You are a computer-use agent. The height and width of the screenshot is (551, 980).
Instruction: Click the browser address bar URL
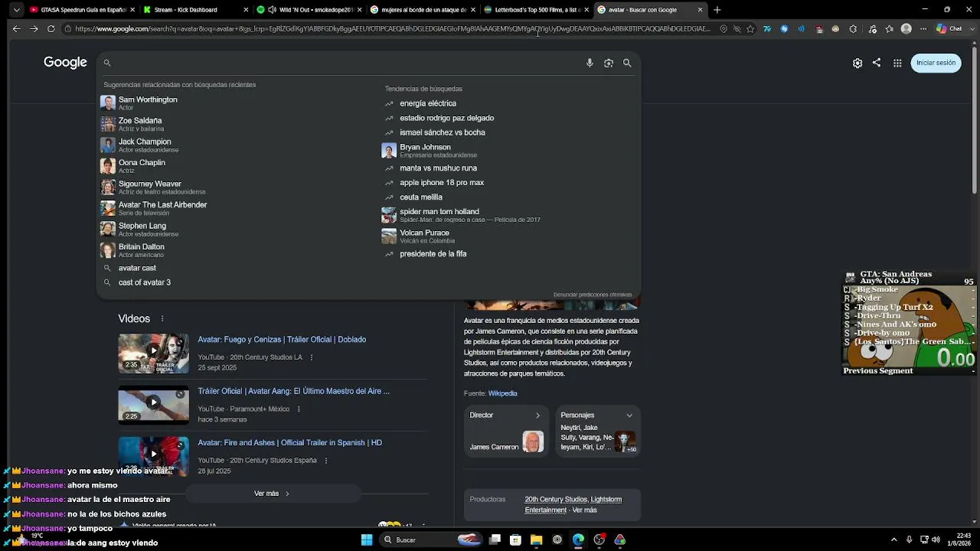(x=393, y=29)
